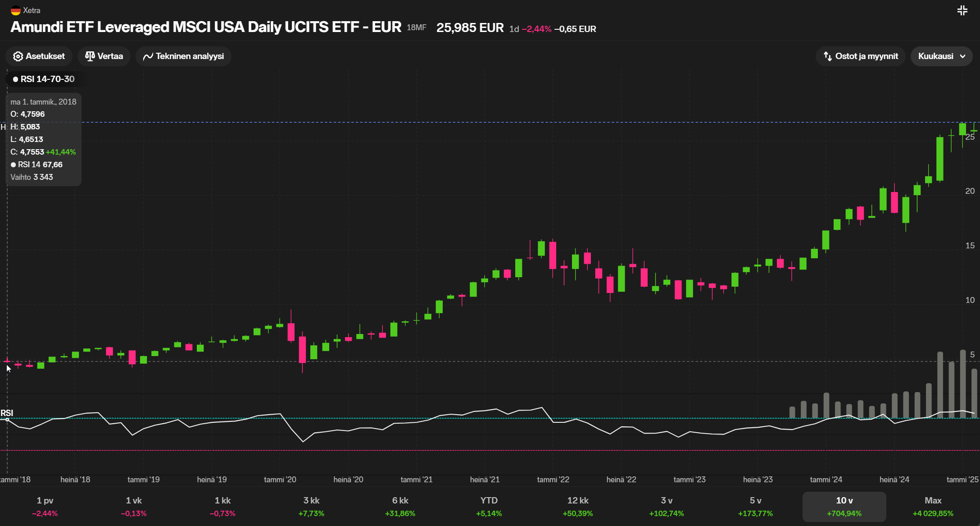Exit fullscreen with the collapse icon

[x=962, y=10]
